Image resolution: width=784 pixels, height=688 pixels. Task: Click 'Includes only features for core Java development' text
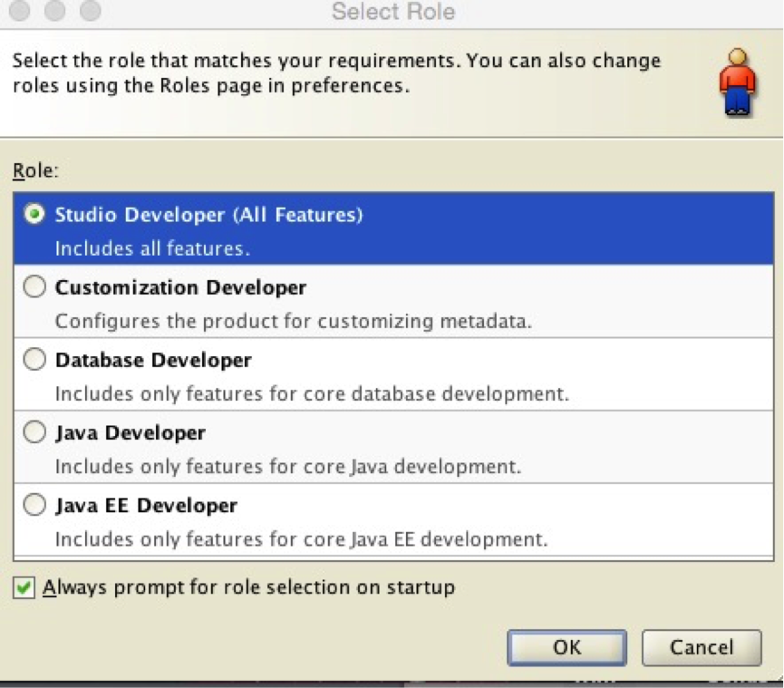288,467
